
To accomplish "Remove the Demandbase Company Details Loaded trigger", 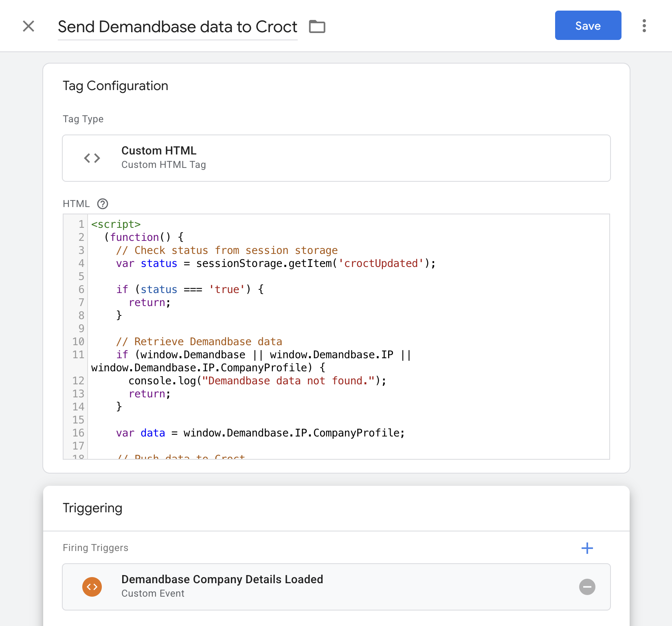I will 587,587.
